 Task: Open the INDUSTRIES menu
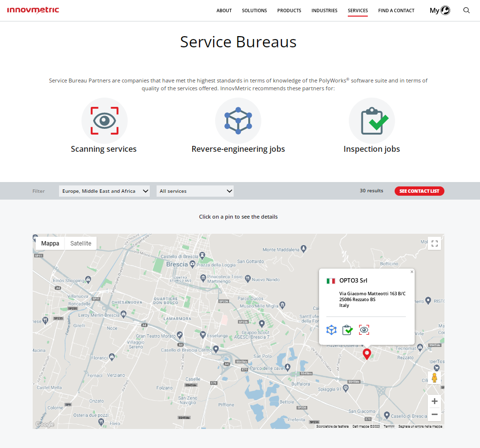324,10
